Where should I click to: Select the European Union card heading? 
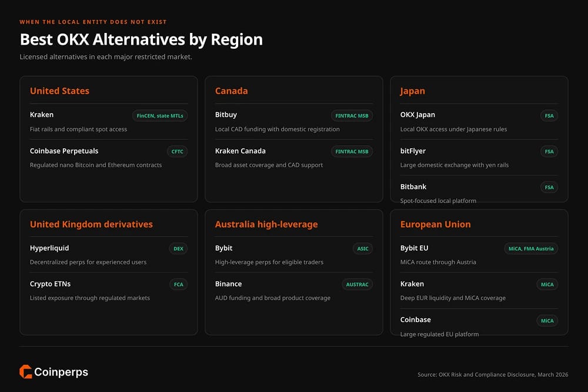(x=435, y=224)
